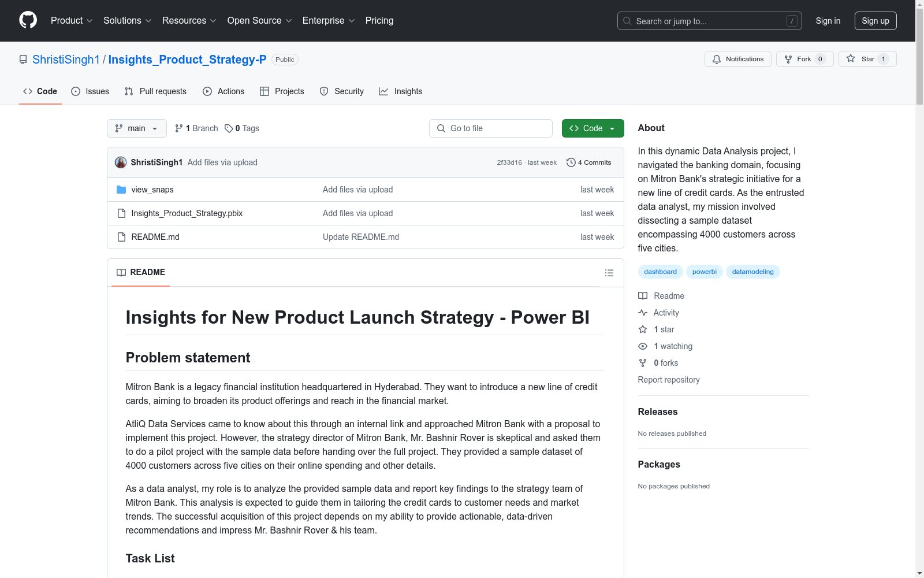
Task: Open the Releases section heading
Action: click(x=658, y=412)
